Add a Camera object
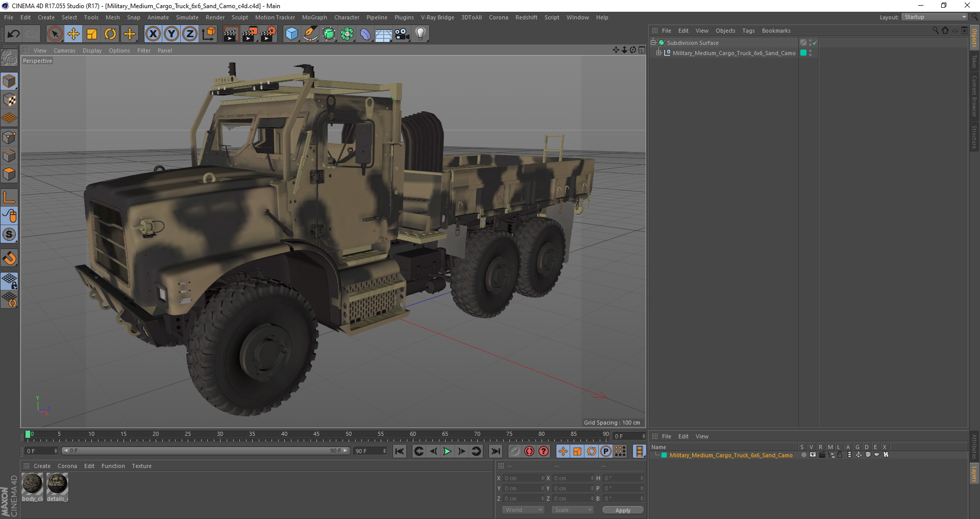 coord(402,34)
